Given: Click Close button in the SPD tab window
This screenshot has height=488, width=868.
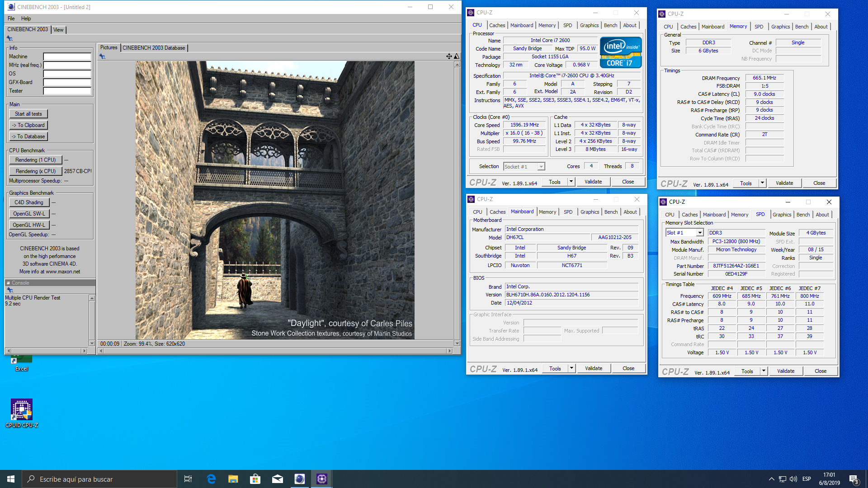Looking at the screenshot, I should pos(821,371).
